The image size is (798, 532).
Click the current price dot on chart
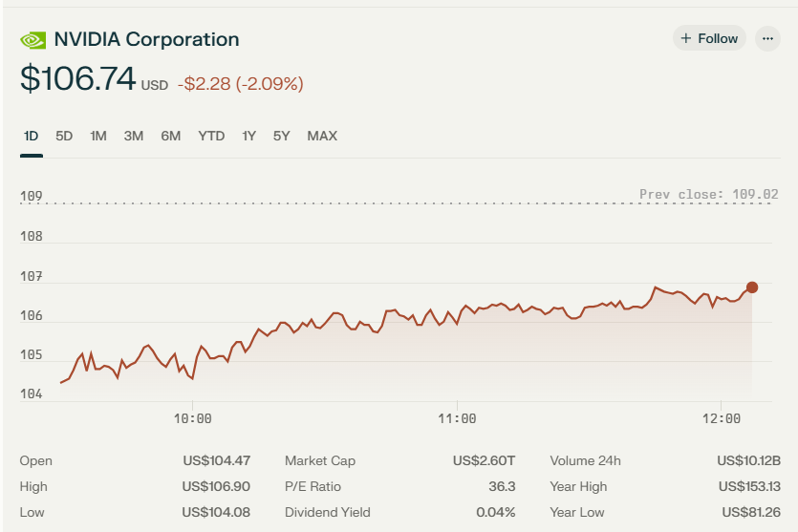coord(752,287)
